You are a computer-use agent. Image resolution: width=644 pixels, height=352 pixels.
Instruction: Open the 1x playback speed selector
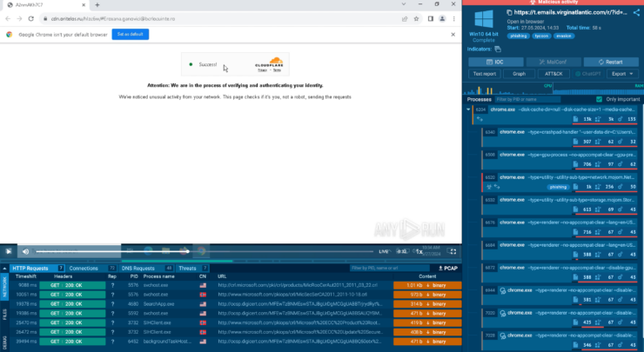coord(419,251)
